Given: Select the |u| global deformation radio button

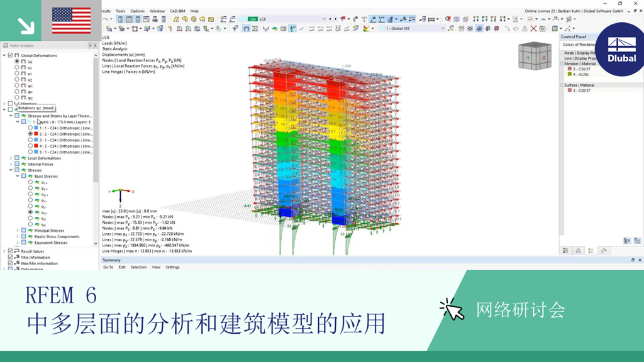Looking at the screenshot, I should pos(17,61).
